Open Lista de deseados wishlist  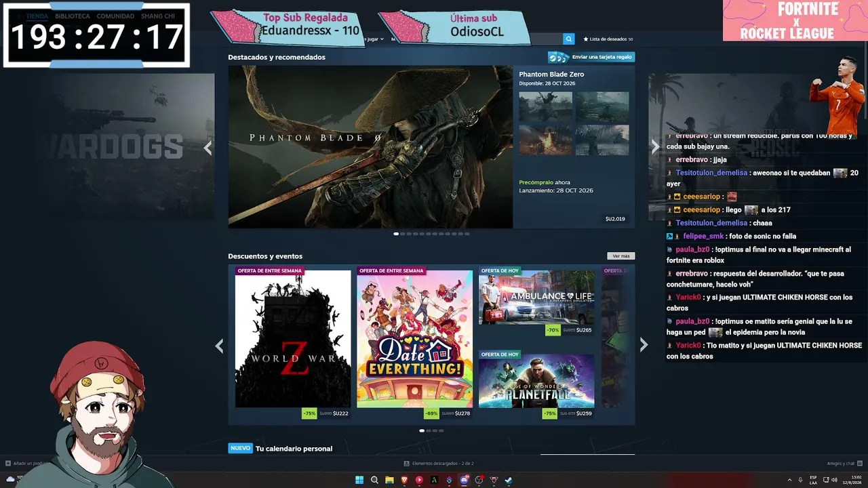[x=608, y=39]
